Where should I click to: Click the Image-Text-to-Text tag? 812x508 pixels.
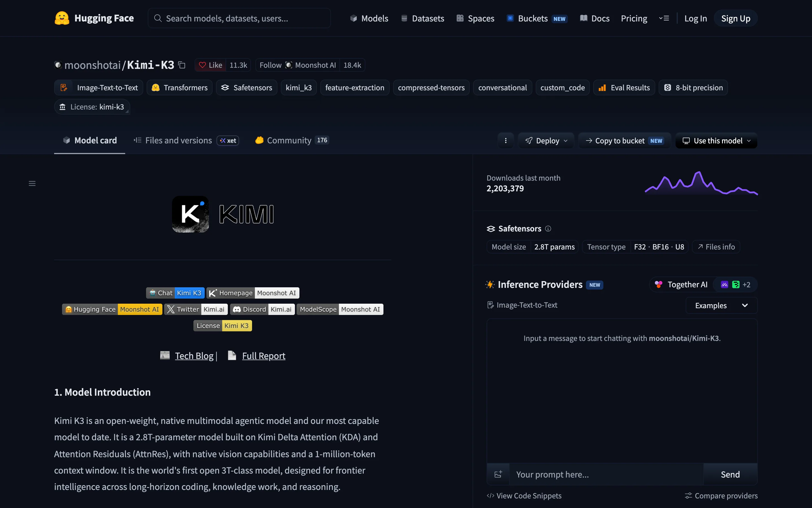(x=99, y=88)
